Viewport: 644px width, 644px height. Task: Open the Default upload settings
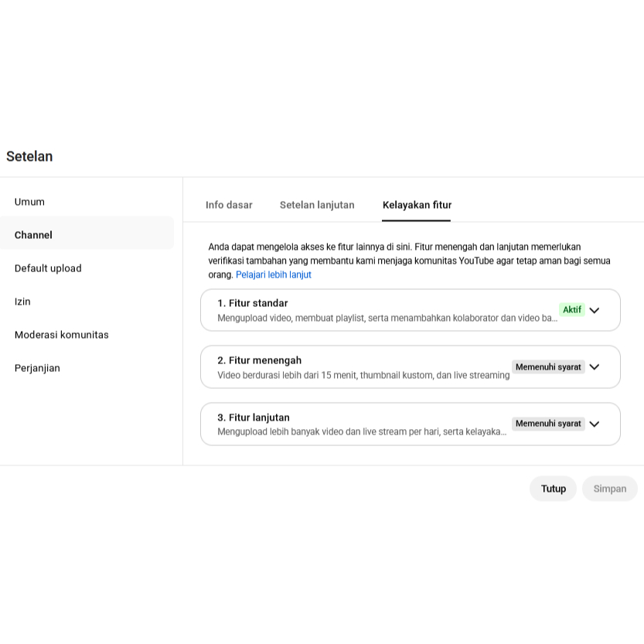coord(48,268)
